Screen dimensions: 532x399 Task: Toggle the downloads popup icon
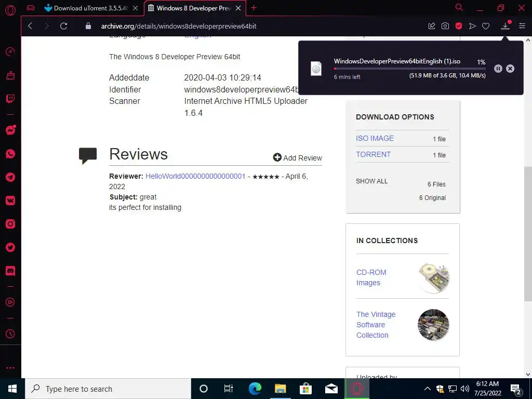(x=505, y=25)
